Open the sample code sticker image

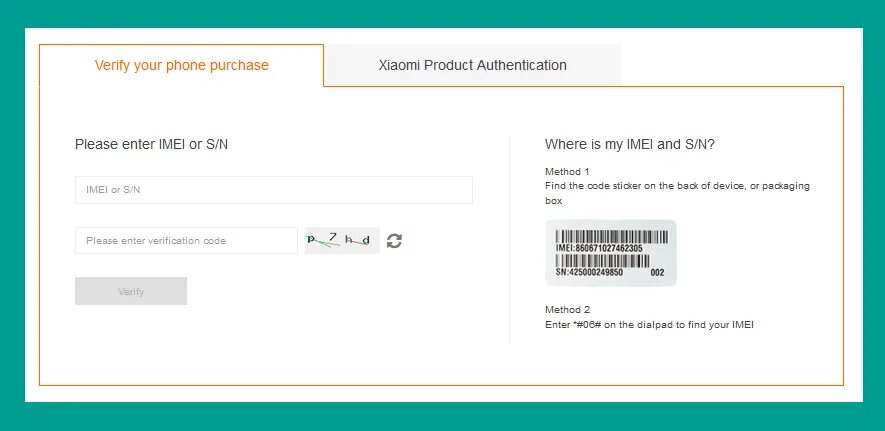(x=611, y=253)
